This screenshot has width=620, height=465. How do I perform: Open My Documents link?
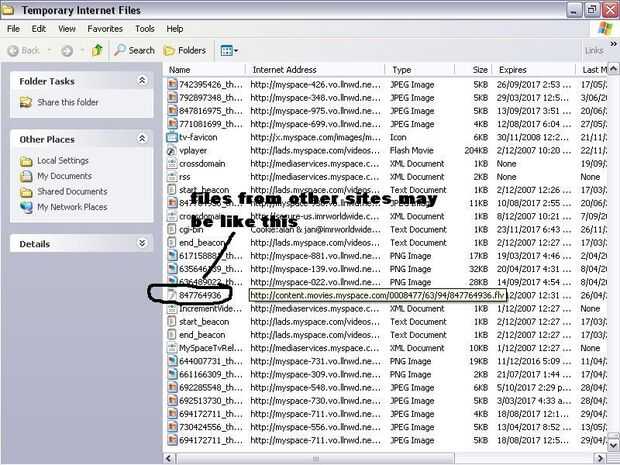[64, 176]
